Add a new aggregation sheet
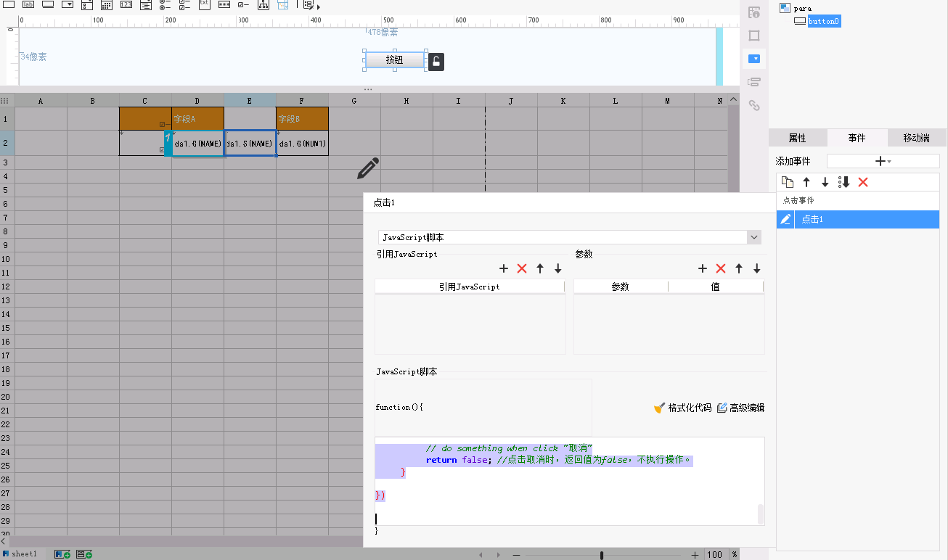948x560 pixels. 84,554
